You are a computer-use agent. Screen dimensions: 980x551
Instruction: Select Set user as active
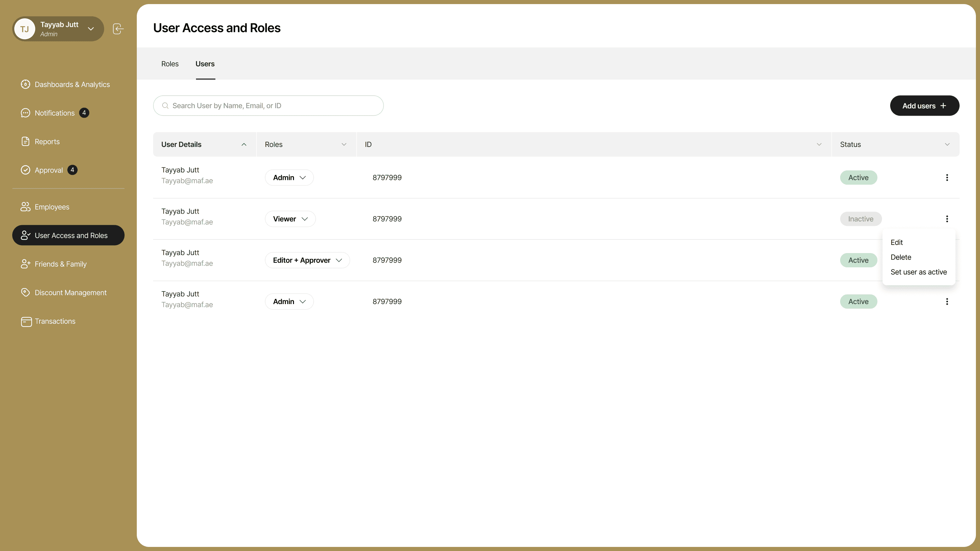919,272
